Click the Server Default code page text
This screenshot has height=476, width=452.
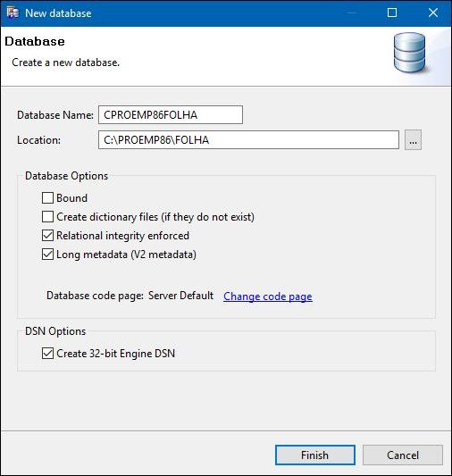point(181,296)
